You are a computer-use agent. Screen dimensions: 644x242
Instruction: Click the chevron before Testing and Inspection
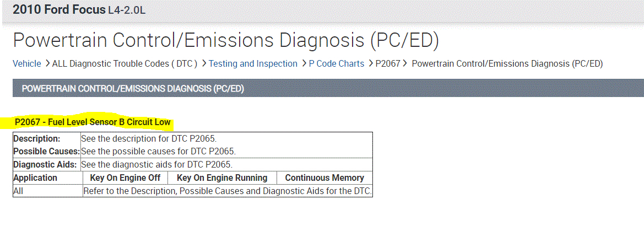coord(204,63)
